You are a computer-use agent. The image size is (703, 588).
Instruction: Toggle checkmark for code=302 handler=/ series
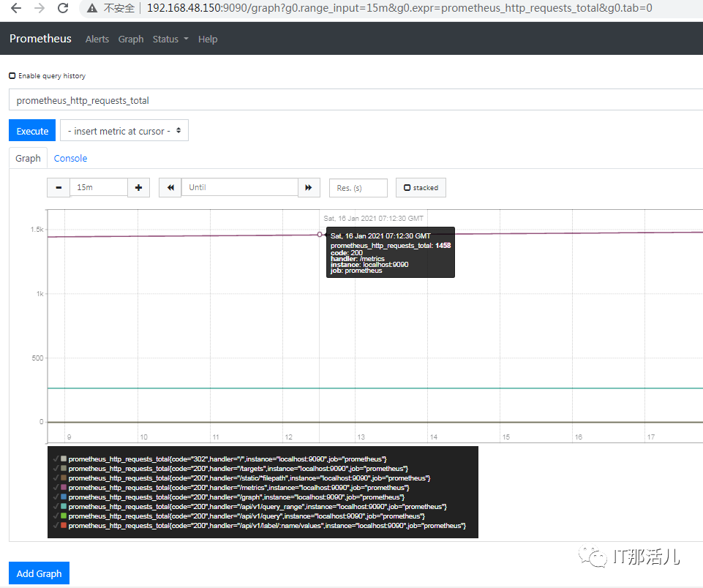56,459
